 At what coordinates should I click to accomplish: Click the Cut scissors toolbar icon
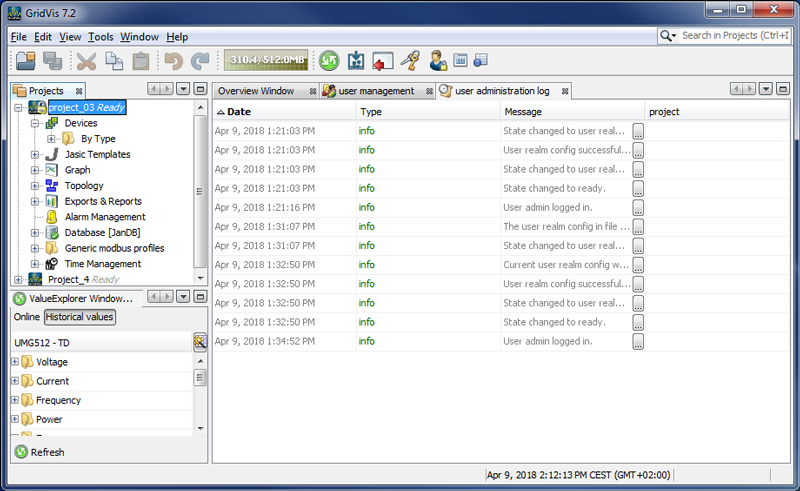point(87,61)
